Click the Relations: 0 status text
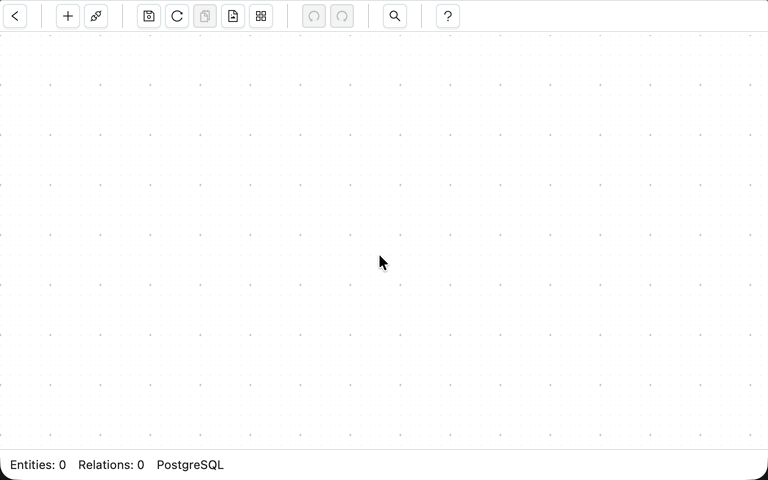 (111, 465)
